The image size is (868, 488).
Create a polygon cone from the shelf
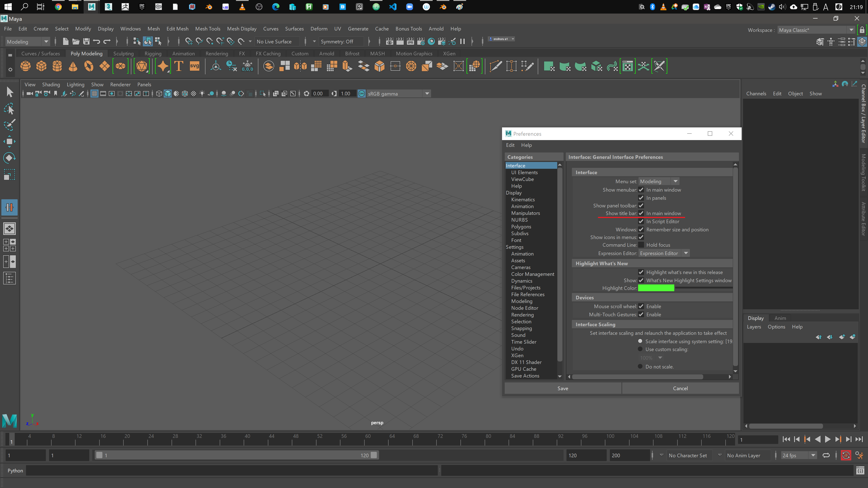[72, 66]
